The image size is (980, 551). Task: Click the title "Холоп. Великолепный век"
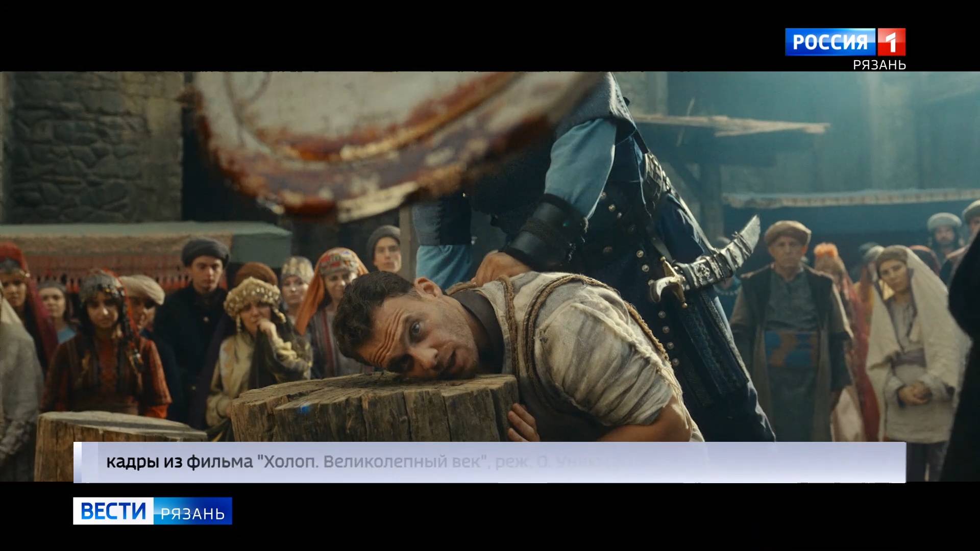(x=373, y=462)
